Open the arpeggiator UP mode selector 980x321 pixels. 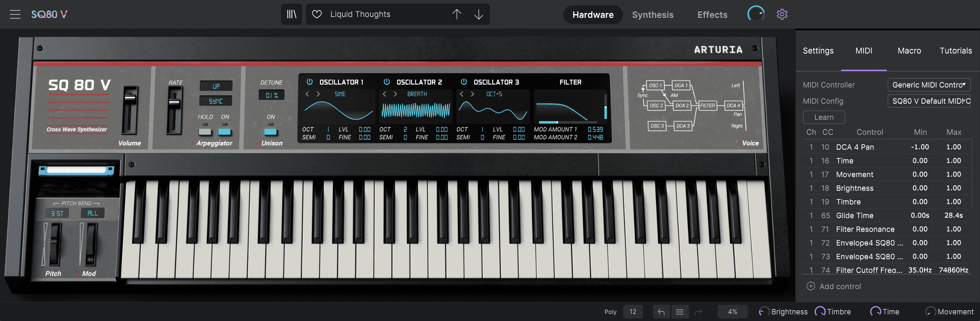(x=216, y=86)
